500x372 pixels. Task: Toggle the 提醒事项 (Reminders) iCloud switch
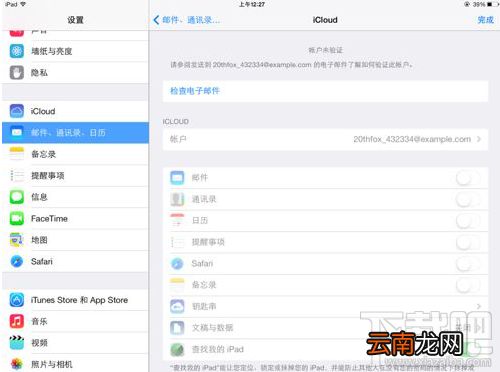pyautogui.click(x=468, y=242)
